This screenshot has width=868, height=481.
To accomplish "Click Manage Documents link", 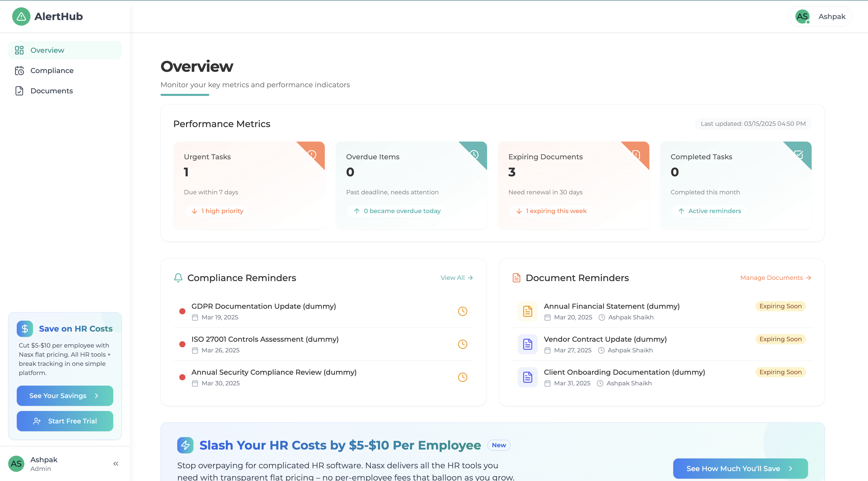I will (776, 278).
